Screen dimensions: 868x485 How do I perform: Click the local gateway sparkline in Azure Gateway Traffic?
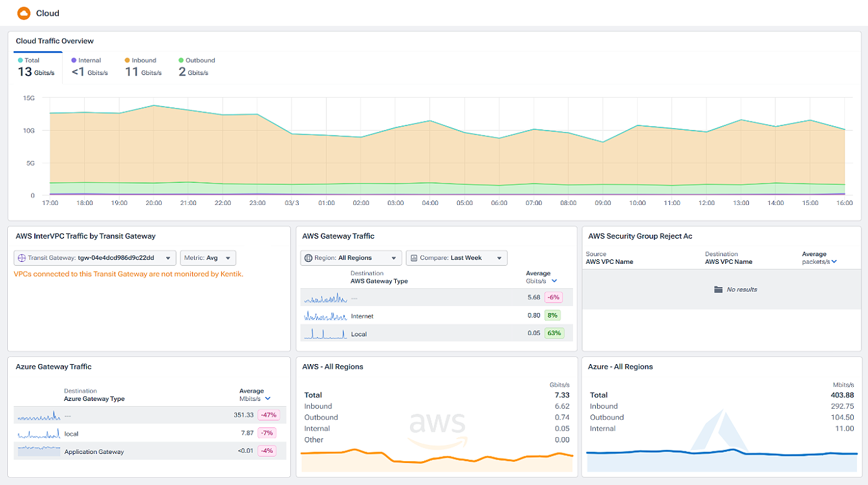pyautogui.click(x=38, y=433)
